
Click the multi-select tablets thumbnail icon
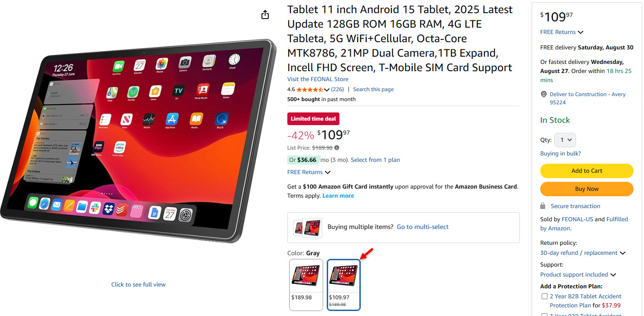308,228
